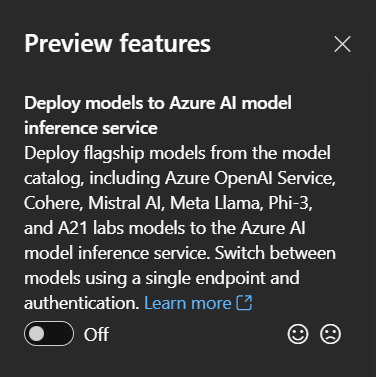The width and height of the screenshot is (376, 377).
Task: Open the Learn more link
Action: (188, 303)
